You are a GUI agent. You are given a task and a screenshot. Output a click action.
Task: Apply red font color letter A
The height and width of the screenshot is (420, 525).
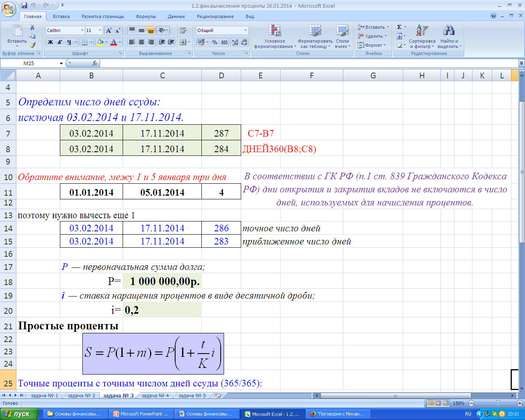click(114, 42)
